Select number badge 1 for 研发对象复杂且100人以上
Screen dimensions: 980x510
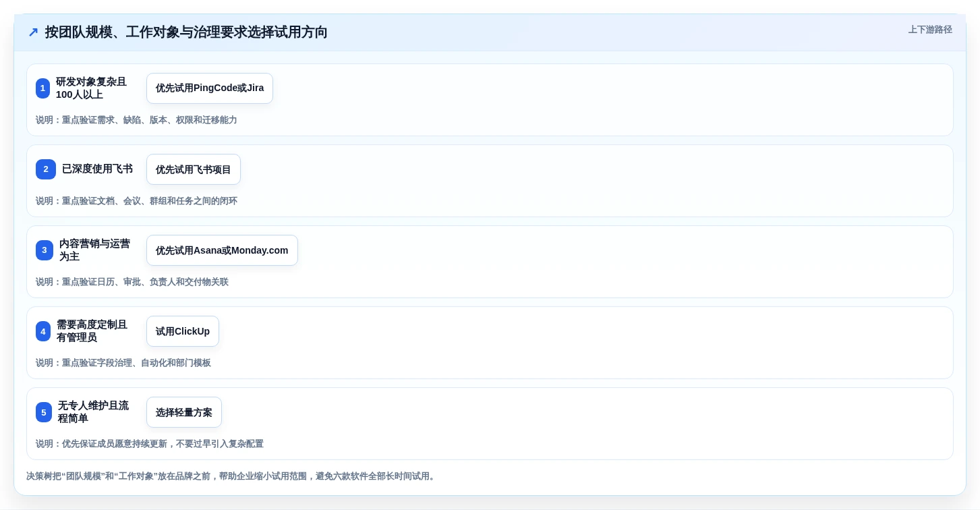(42, 88)
